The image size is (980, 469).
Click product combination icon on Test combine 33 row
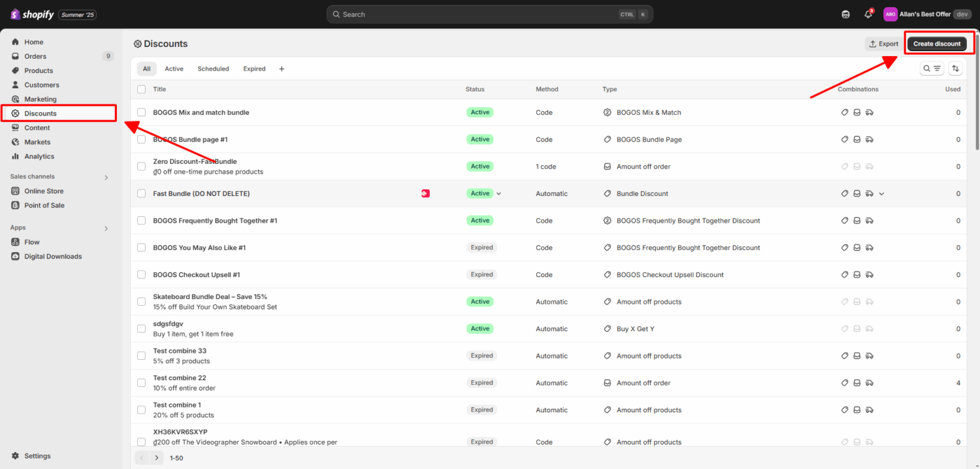click(x=845, y=356)
